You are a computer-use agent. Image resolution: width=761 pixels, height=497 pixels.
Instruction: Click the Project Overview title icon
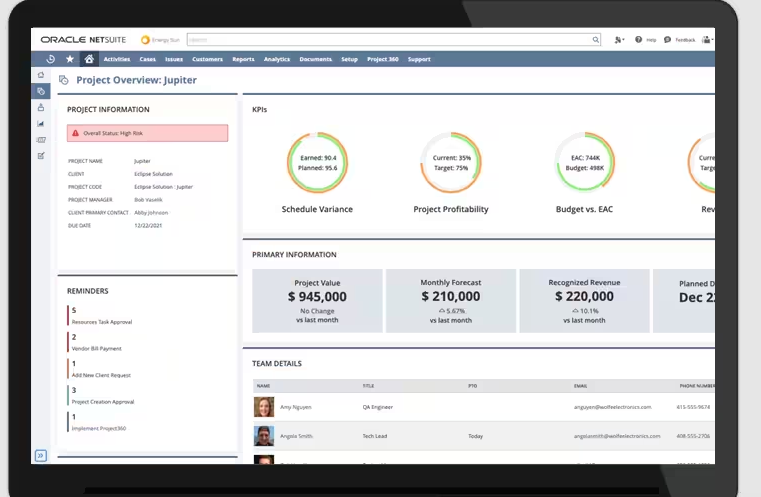click(64, 80)
